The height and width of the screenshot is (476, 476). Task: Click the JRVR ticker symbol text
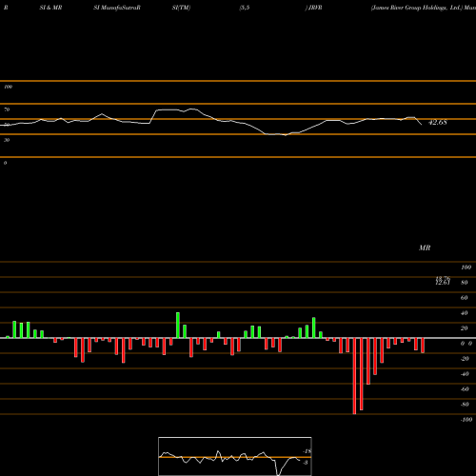pos(315,8)
